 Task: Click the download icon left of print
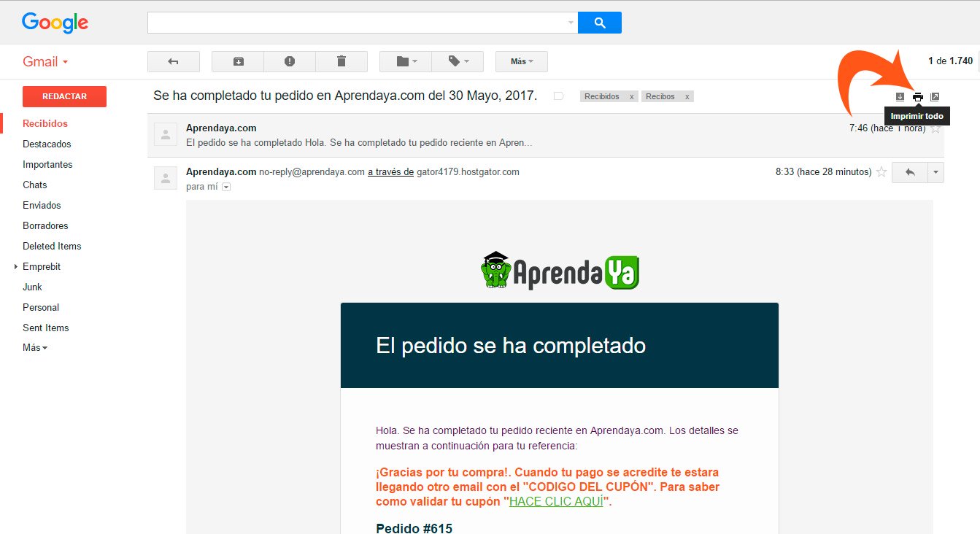tap(900, 97)
